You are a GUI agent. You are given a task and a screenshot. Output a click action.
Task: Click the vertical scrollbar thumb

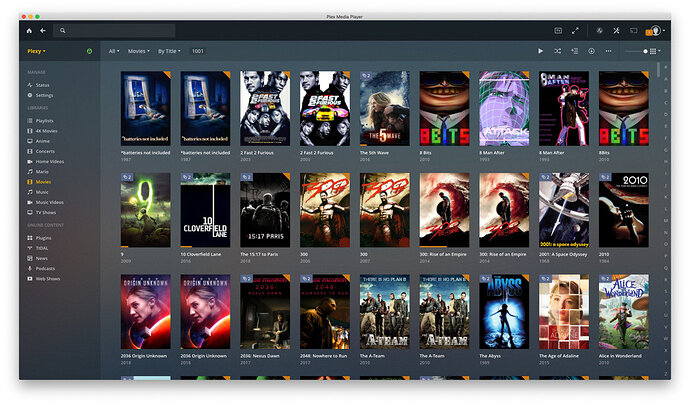coord(659,70)
